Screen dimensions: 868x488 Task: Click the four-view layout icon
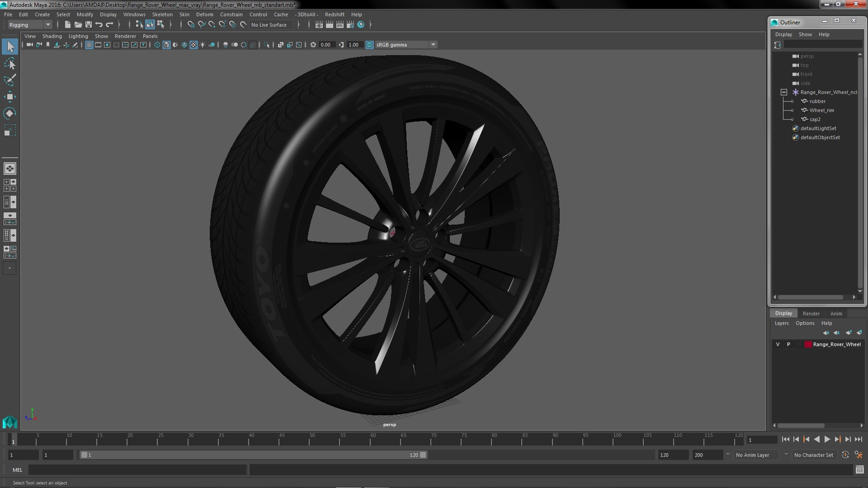(x=10, y=185)
